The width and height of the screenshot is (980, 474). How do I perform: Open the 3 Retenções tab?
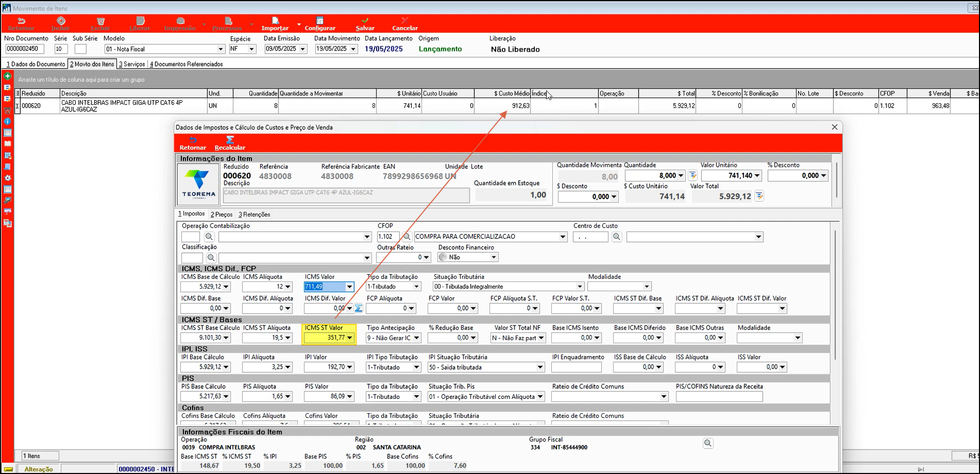pyautogui.click(x=254, y=215)
